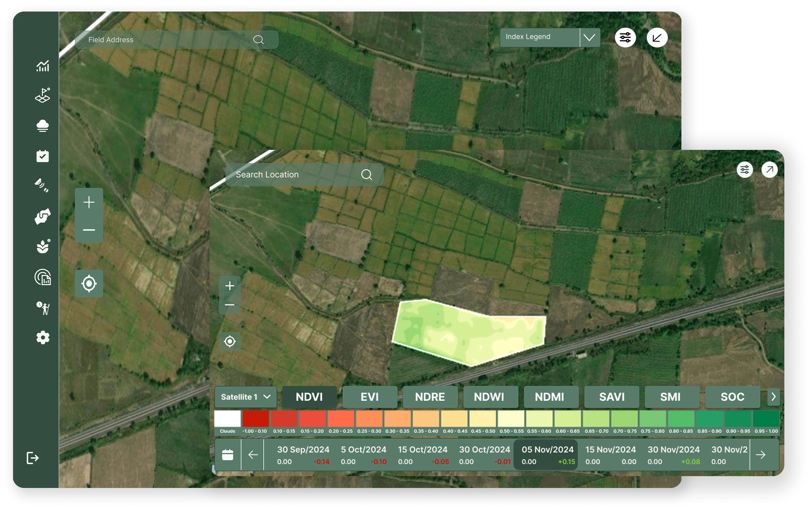Select the SMI index tab
This screenshot has width=812, height=509.
click(x=672, y=397)
